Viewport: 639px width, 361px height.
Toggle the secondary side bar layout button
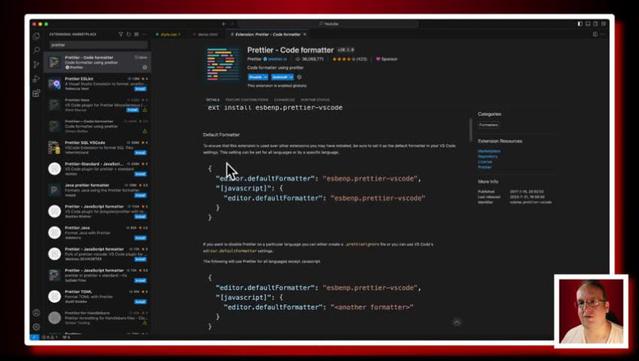(x=595, y=24)
